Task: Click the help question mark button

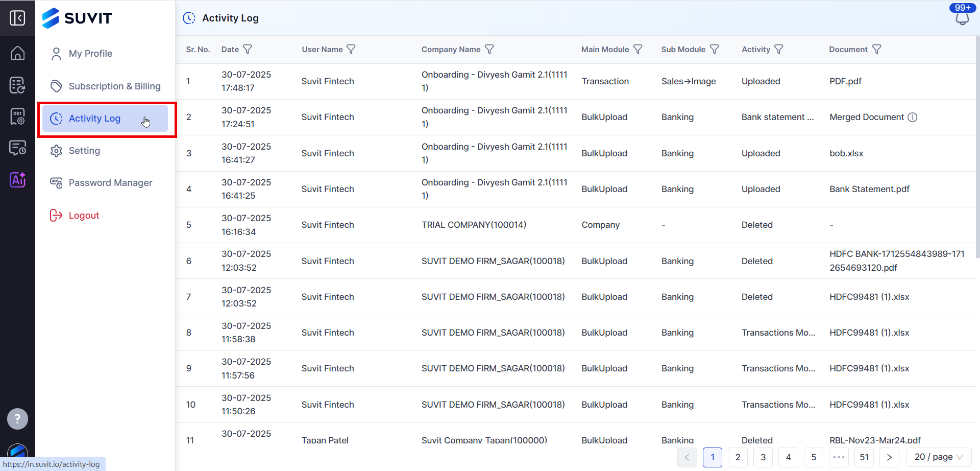Action: 17,419
